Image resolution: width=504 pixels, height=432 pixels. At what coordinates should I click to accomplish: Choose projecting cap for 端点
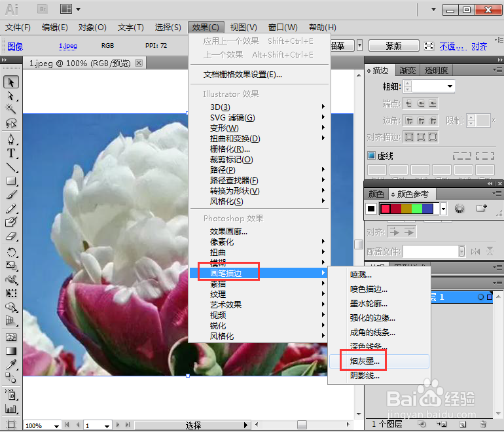[x=433, y=103]
